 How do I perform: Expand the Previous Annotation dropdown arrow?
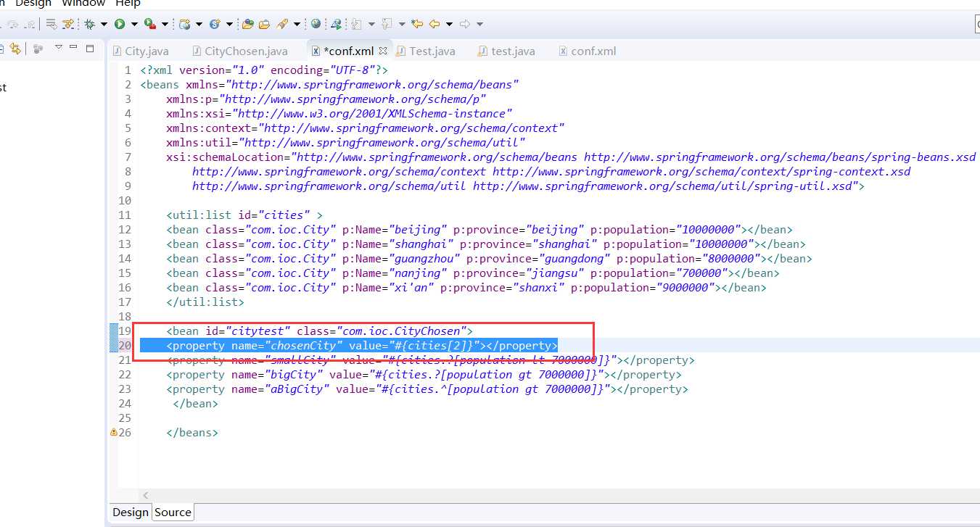click(402, 24)
